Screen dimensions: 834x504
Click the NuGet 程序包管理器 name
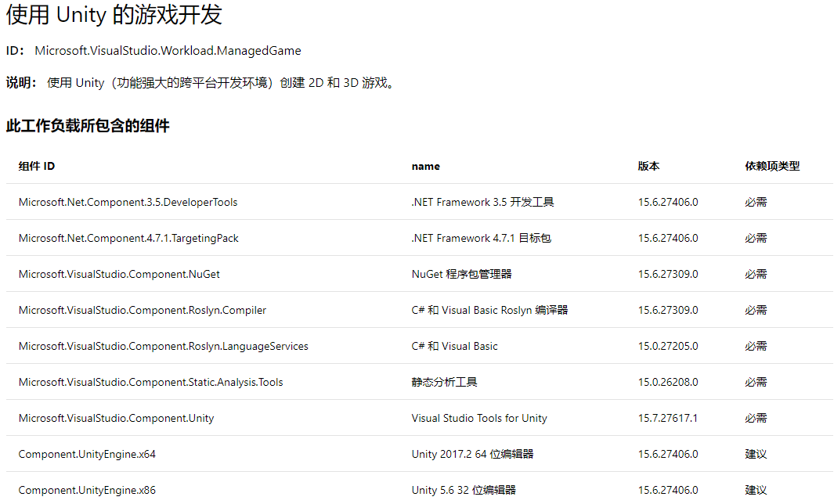click(x=461, y=275)
